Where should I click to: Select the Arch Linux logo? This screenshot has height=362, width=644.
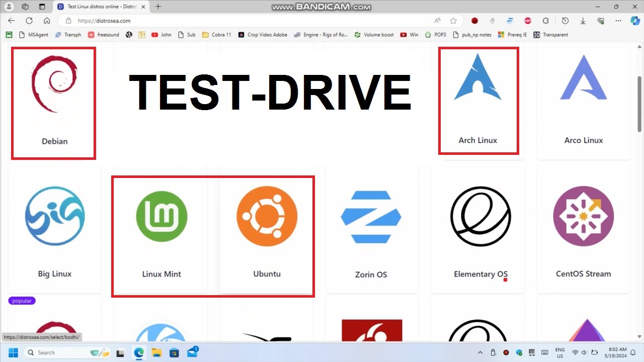[477, 78]
